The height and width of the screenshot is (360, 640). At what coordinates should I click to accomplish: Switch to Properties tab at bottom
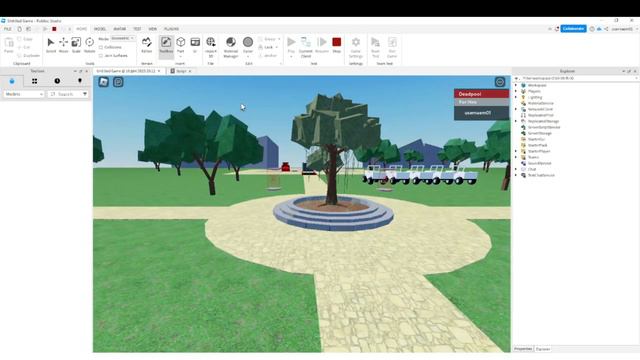coord(523,349)
